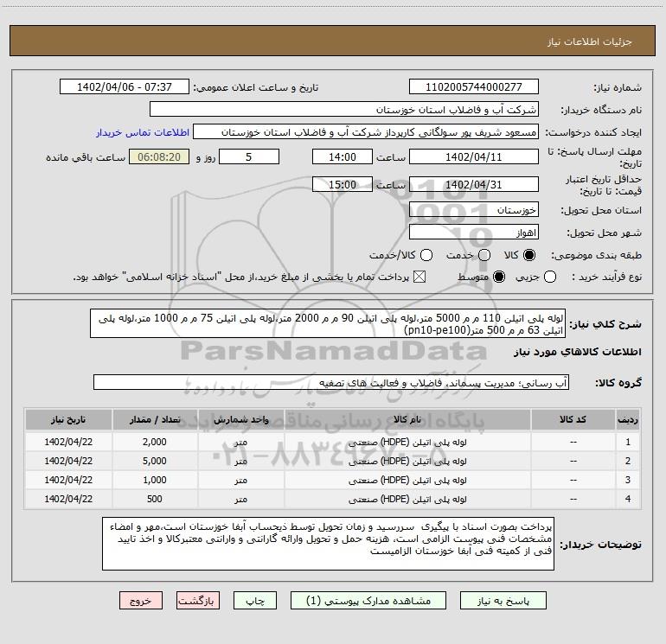Click the واحد شمارش column header
666x644 pixels.
[240, 420]
